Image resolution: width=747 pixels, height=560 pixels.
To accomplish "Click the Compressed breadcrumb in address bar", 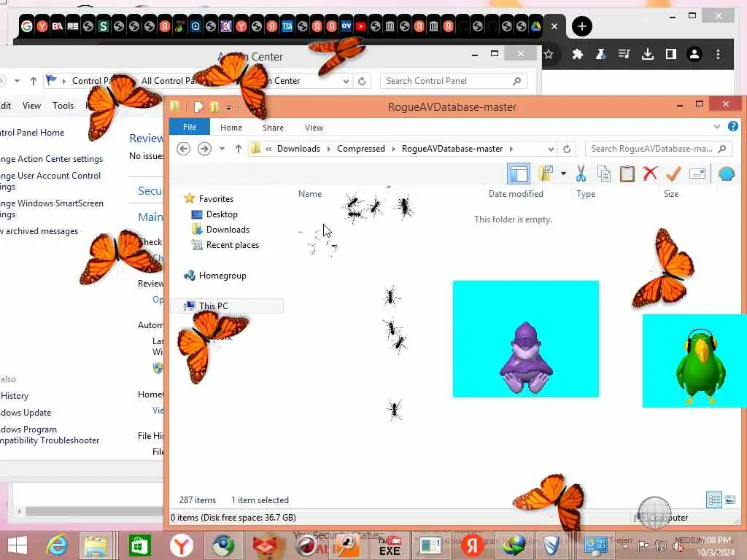I will (360, 149).
